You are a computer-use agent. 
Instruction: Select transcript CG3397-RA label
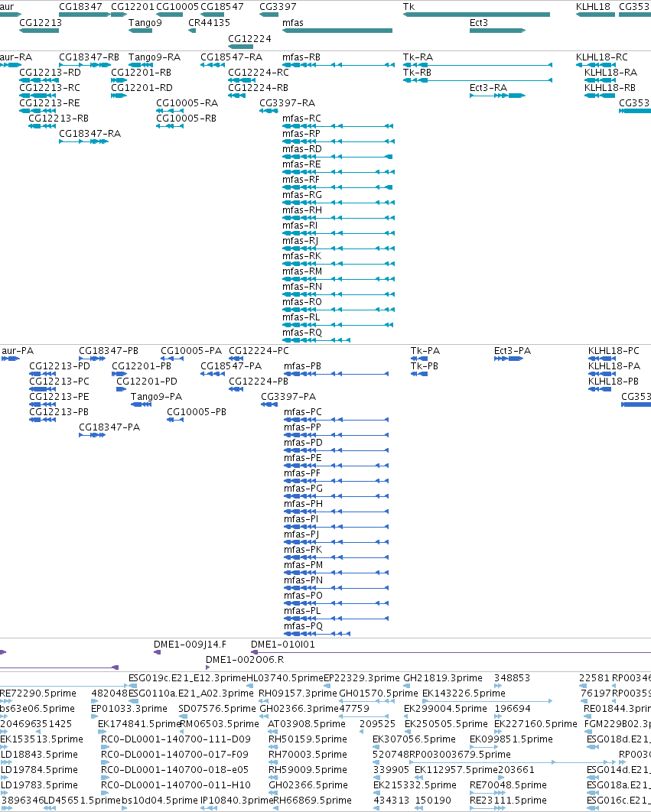coord(287,103)
